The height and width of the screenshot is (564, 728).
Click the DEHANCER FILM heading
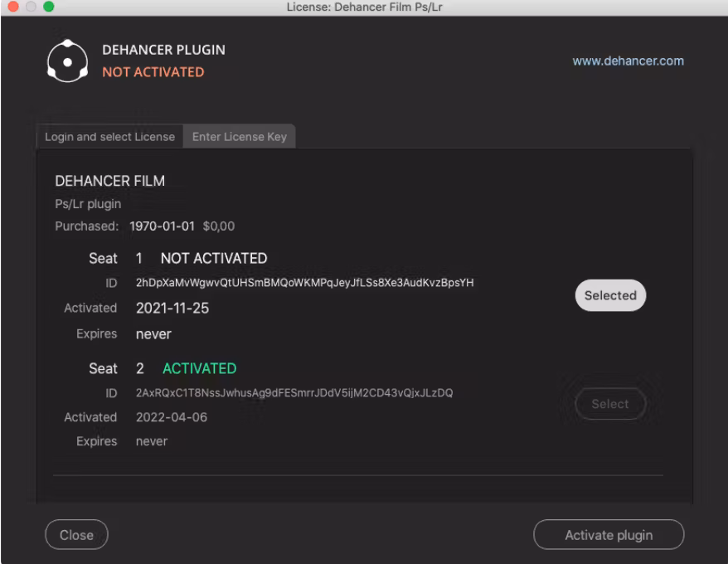coord(110,181)
